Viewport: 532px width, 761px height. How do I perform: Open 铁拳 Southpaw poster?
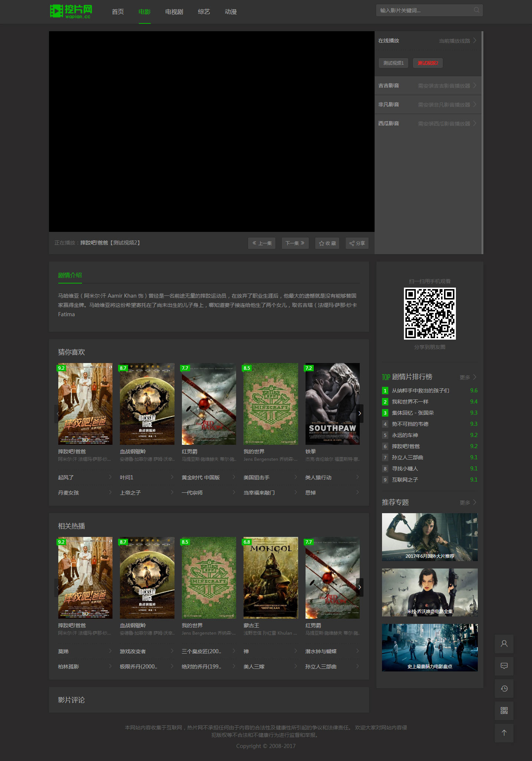[332, 404]
